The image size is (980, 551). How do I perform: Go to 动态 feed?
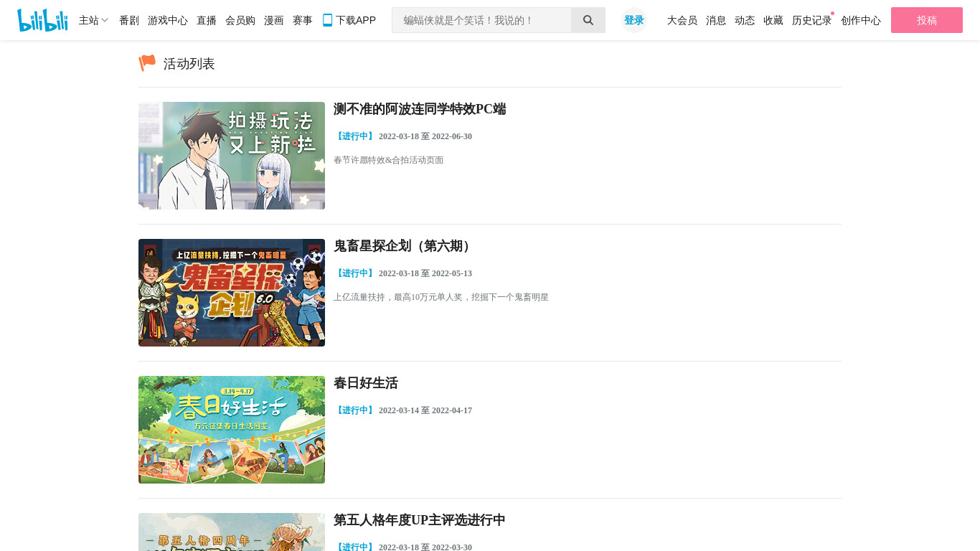coord(745,20)
